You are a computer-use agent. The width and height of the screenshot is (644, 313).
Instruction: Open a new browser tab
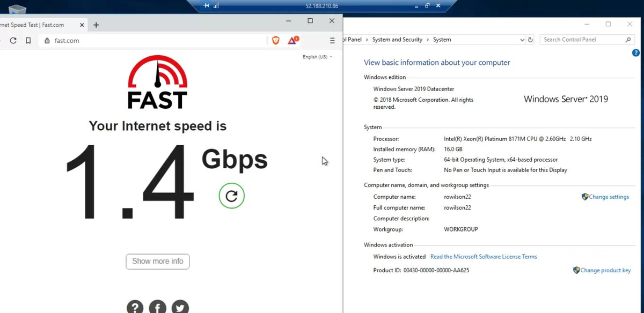click(96, 25)
